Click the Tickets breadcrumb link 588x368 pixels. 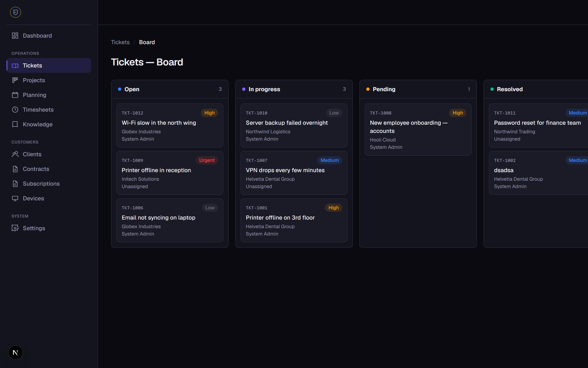(120, 42)
